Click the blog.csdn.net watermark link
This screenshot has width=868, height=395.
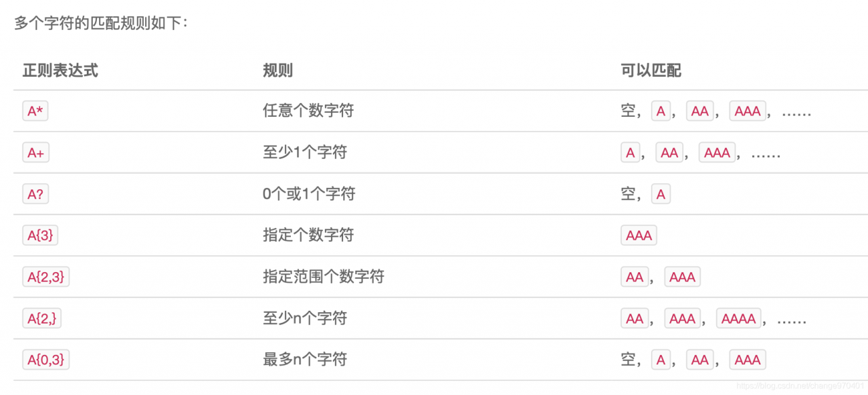pyautogui.click(x=800, y=386)
